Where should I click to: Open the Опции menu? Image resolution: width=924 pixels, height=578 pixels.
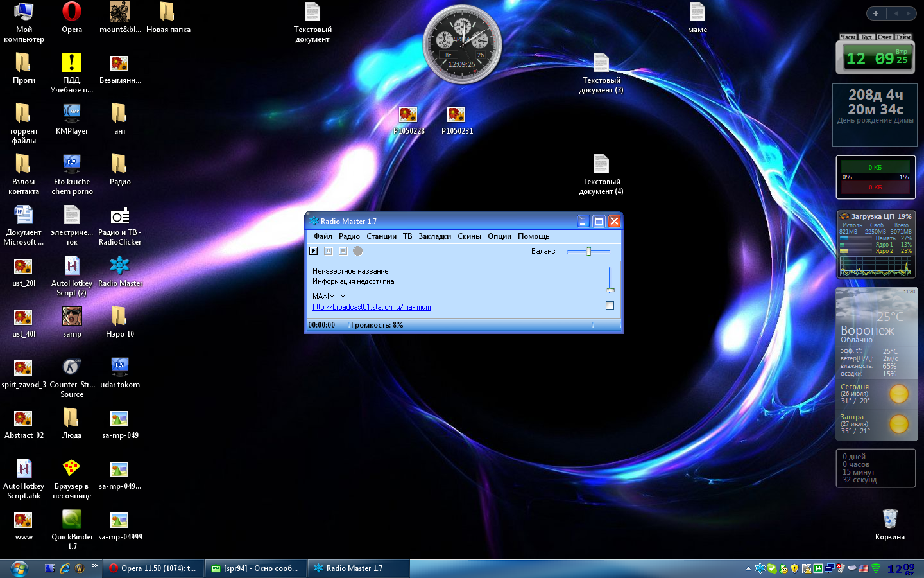pos(499,236)
